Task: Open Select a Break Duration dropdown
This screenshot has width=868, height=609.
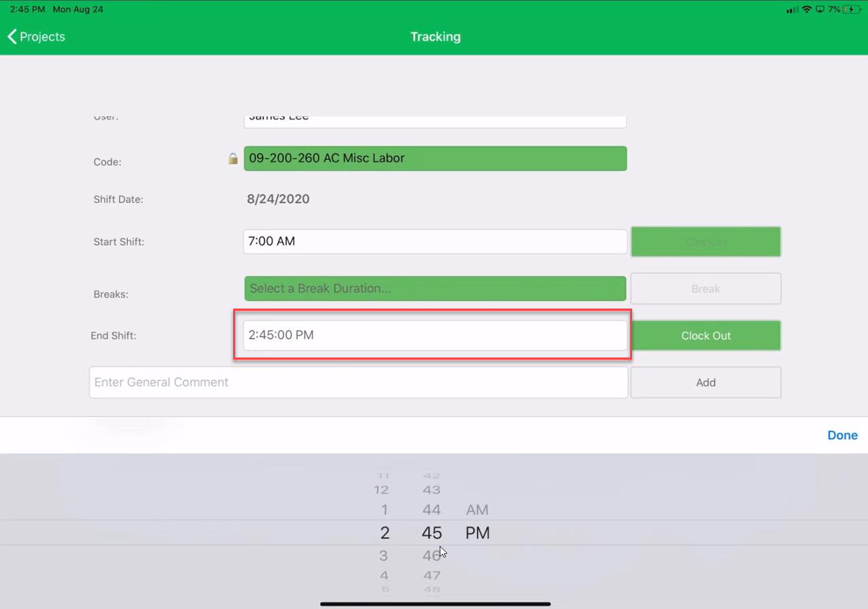Action: click(435, 288)
